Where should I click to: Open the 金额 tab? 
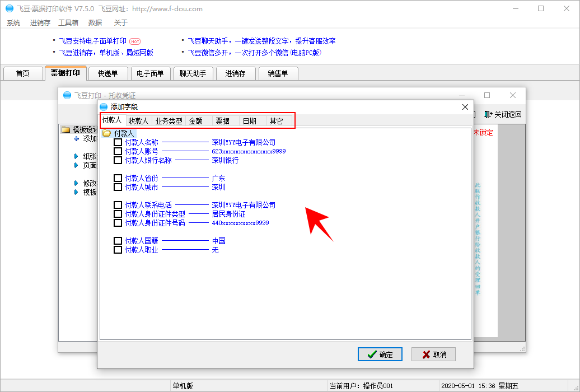pos(196,121)
